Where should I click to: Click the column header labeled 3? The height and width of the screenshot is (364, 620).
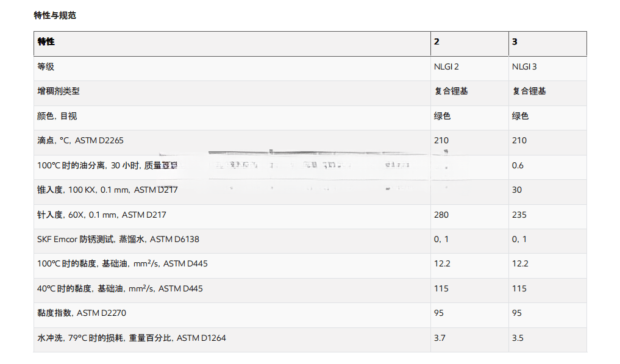coord(515,41)
